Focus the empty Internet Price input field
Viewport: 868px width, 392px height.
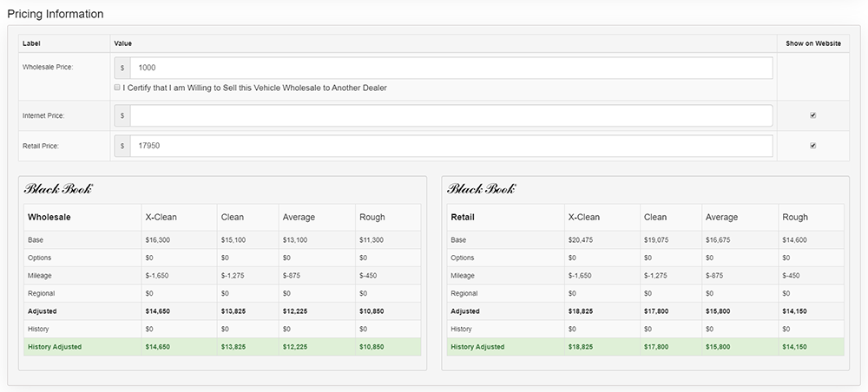451,116
